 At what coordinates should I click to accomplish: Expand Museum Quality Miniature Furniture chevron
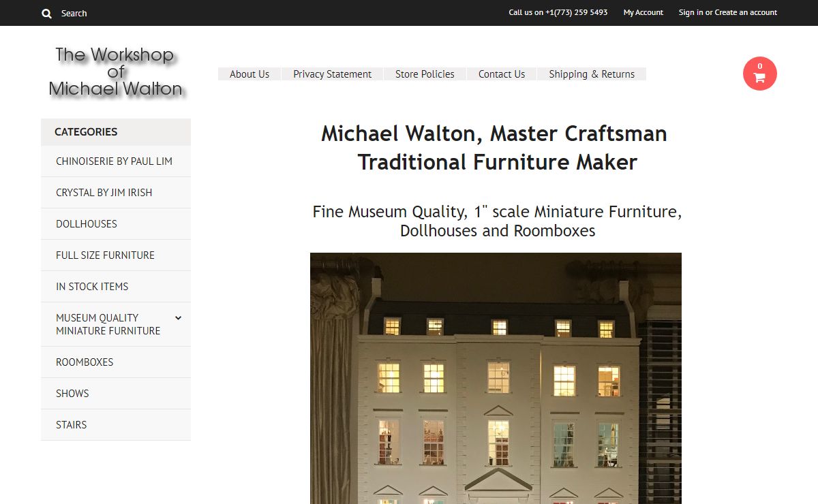click(178, 317)
